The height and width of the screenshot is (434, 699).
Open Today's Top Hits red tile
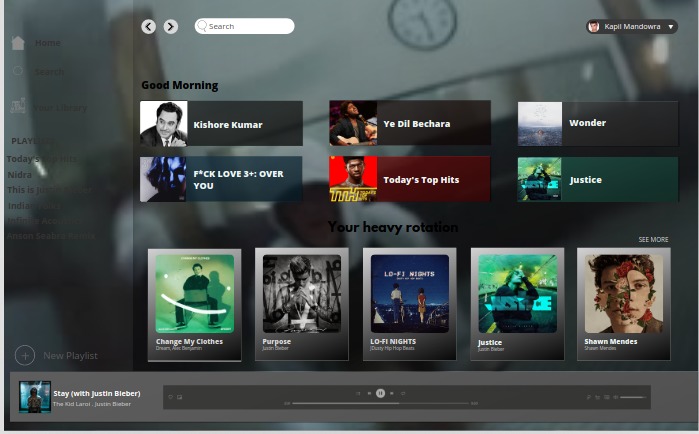pos(409,179)
